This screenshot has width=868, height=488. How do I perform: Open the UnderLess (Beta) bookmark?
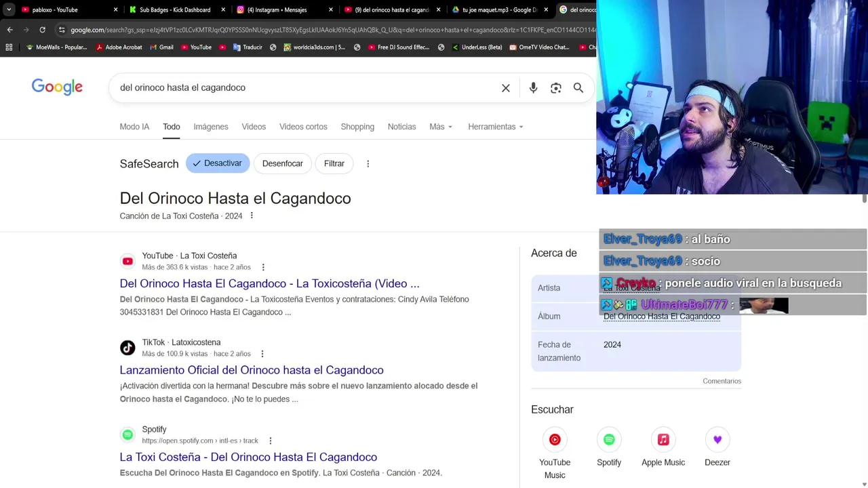pos(477,47)
